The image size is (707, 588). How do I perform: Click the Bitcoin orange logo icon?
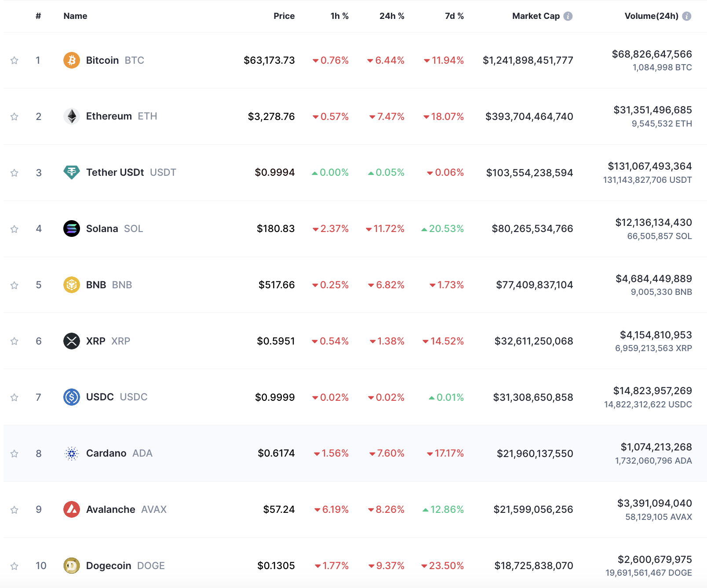[x=72, y=60]
